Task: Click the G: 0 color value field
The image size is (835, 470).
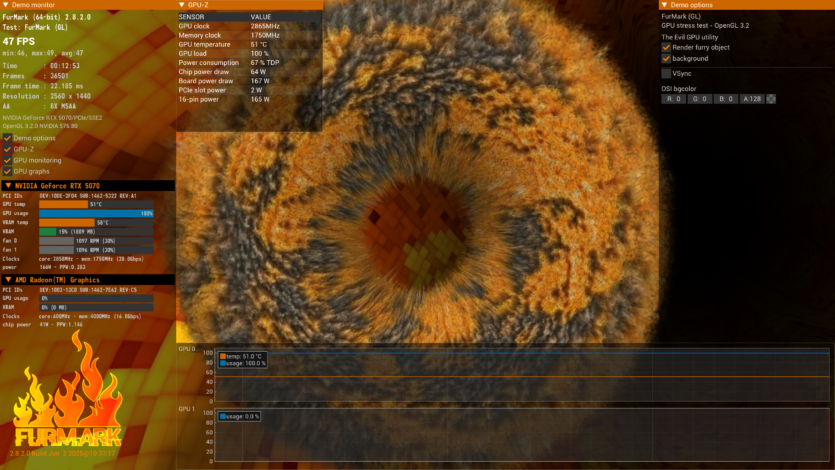Action: tap(699, 99)
